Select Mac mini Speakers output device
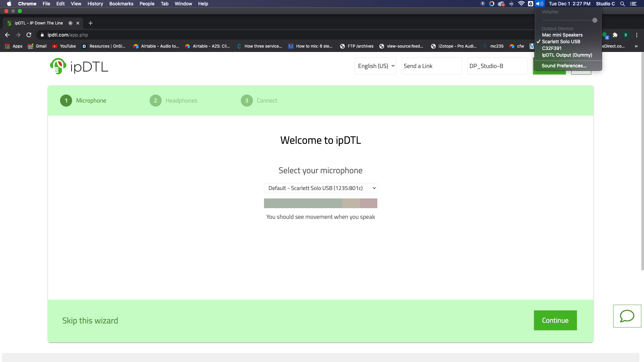 (568, 35)
